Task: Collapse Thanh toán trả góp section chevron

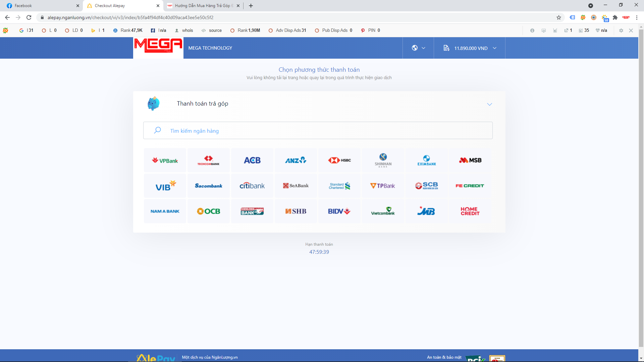Action: (489, 104)
